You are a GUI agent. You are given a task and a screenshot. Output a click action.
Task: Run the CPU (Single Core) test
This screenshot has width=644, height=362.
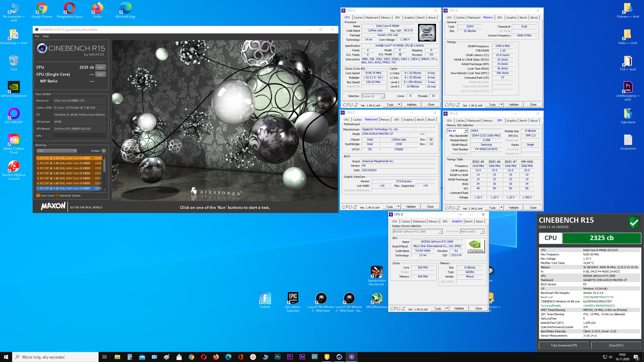pos(101,74)
